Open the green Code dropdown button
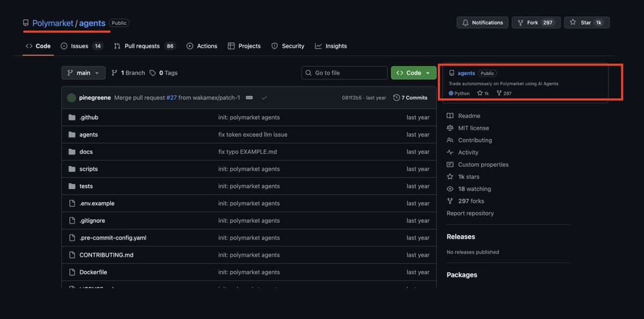The height and width of the screenshot is (319, 644). pos(413,73)
